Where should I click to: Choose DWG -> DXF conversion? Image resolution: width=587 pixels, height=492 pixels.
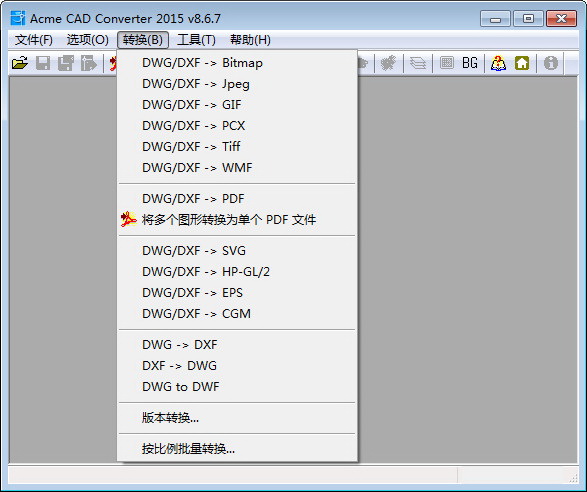[237, 345]
